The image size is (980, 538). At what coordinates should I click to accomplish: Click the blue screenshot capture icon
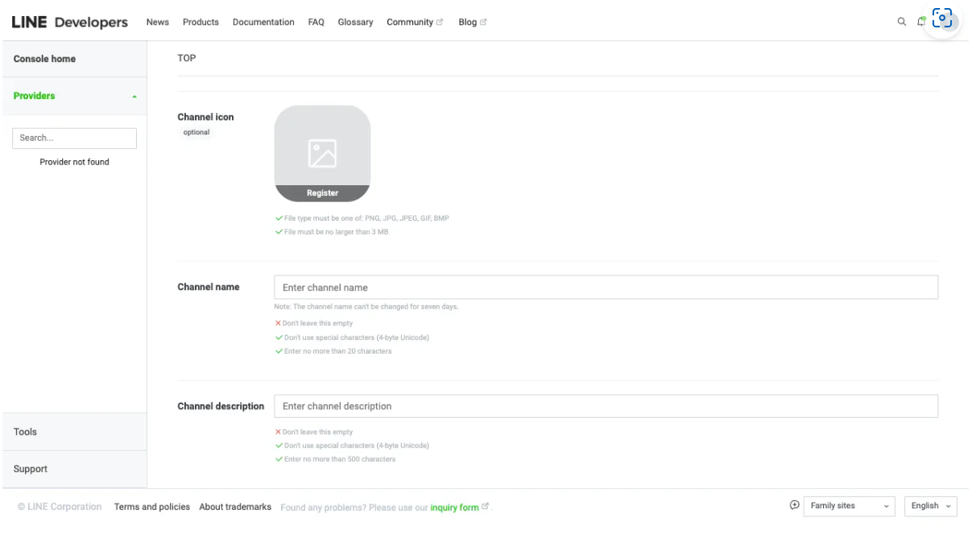(x=941, y=18)
